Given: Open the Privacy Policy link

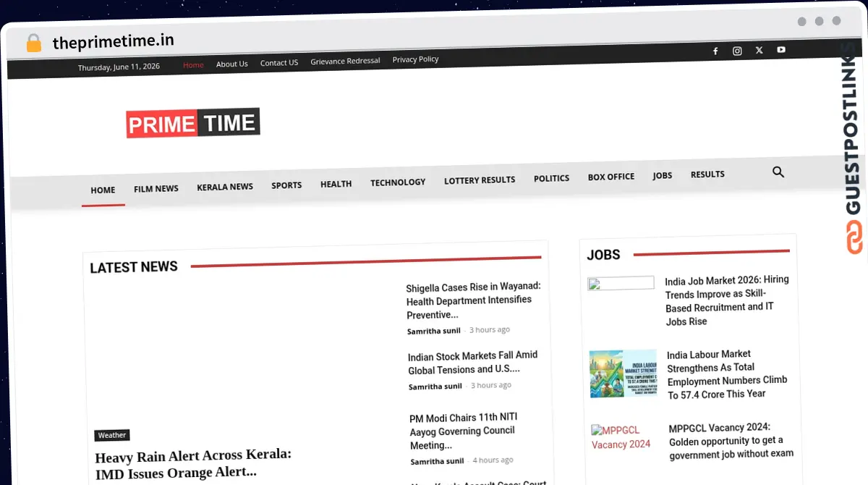Looking at the screenshot, I should tap(416, 59).
